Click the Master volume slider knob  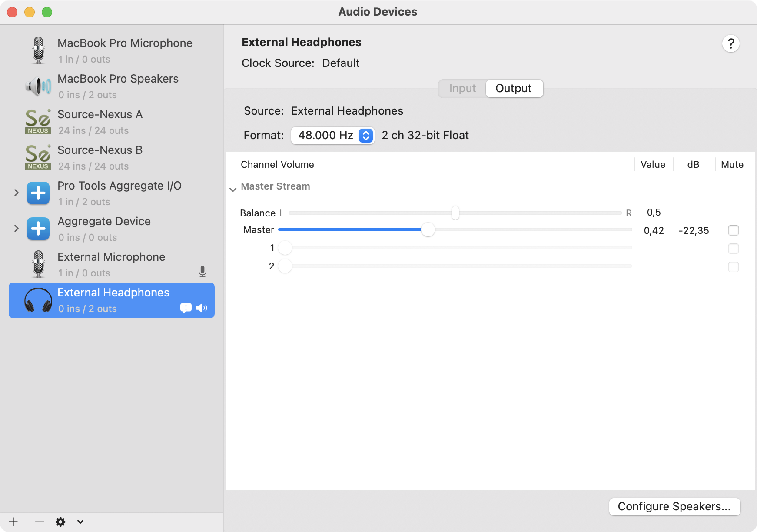[x=428, y=230]
